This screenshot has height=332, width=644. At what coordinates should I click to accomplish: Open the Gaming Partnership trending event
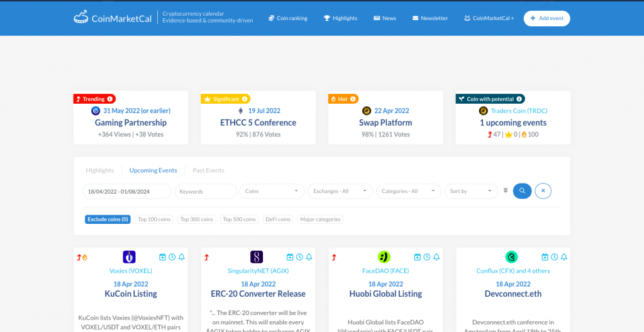pyautogui.click(x=131, y=123)
